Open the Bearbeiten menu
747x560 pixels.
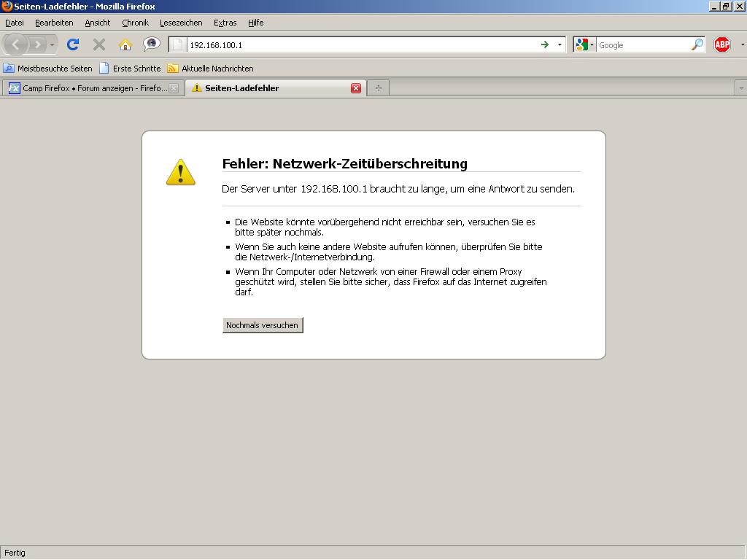pyautogui.click(x=54, y=23)
